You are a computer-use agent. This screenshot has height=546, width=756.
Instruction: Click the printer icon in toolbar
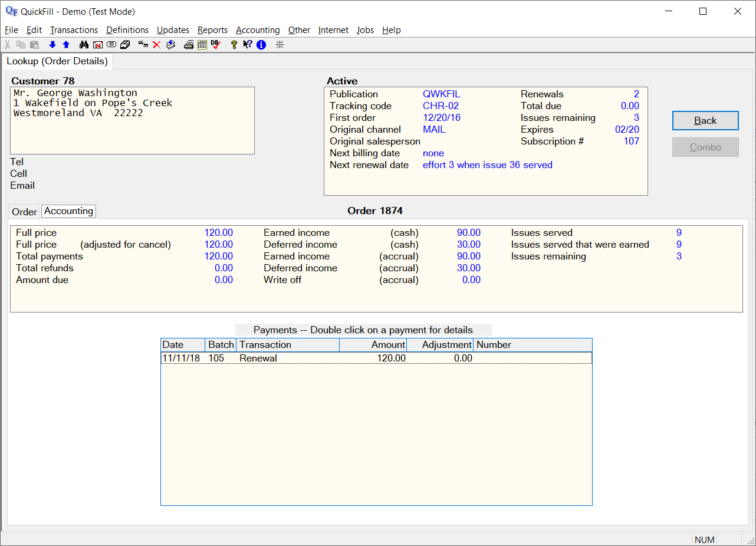(x=189, y=45)
